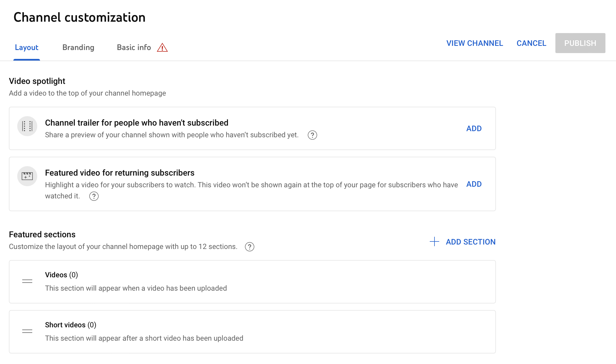Image resolution: width=616 pixels, height=364 pixels.
Task: Click the featured video clapperboard icon
Action: 27,176
